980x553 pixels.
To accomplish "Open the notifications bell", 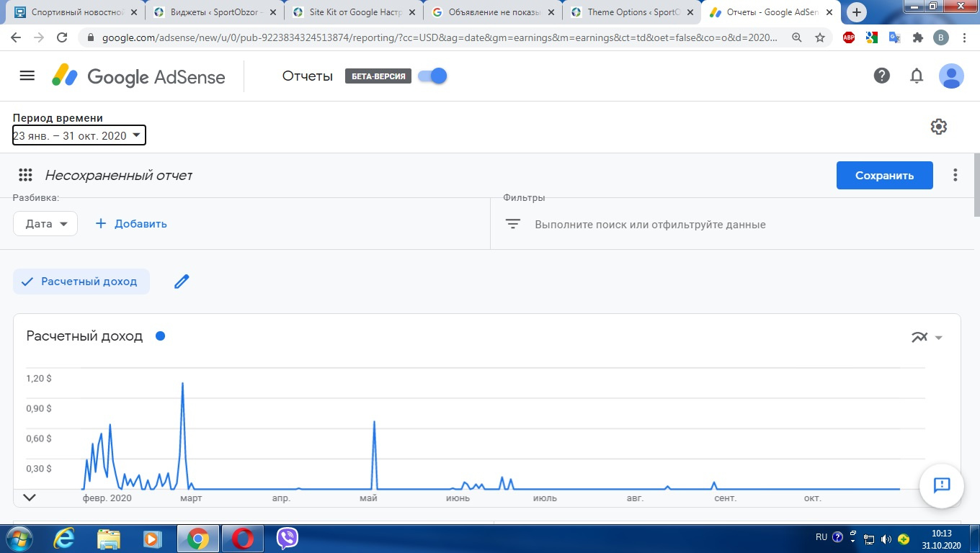I will 917,76.
